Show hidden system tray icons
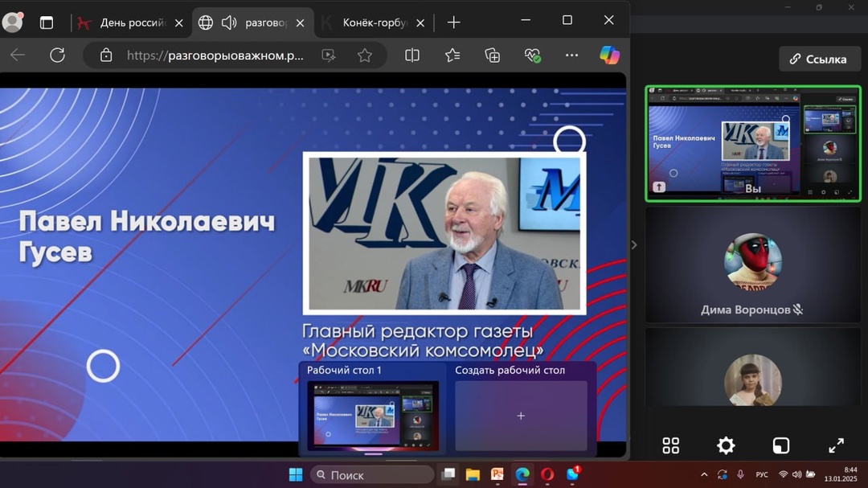 point(704,474)
